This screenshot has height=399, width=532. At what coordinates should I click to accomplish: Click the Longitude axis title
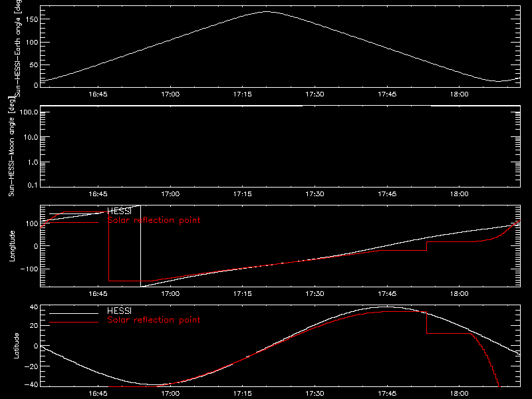click(x=12, y=246)
